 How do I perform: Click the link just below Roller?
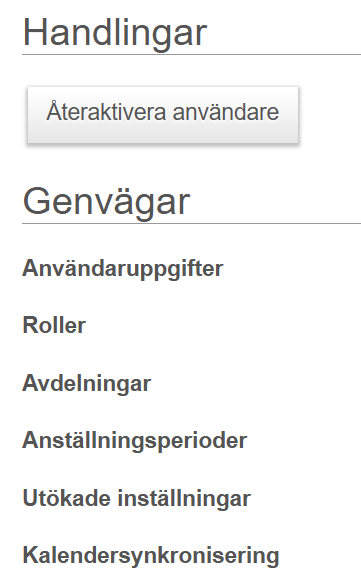(x=87, y=385)
